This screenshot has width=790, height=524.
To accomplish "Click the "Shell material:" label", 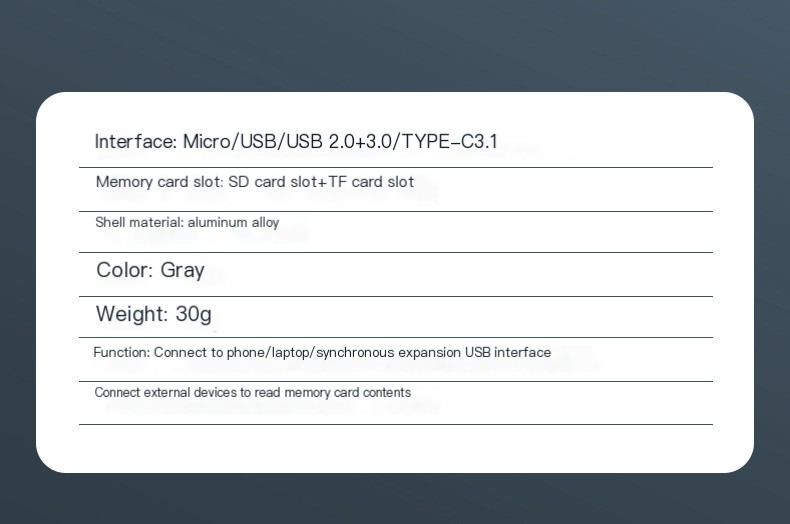I will [139, 223].
